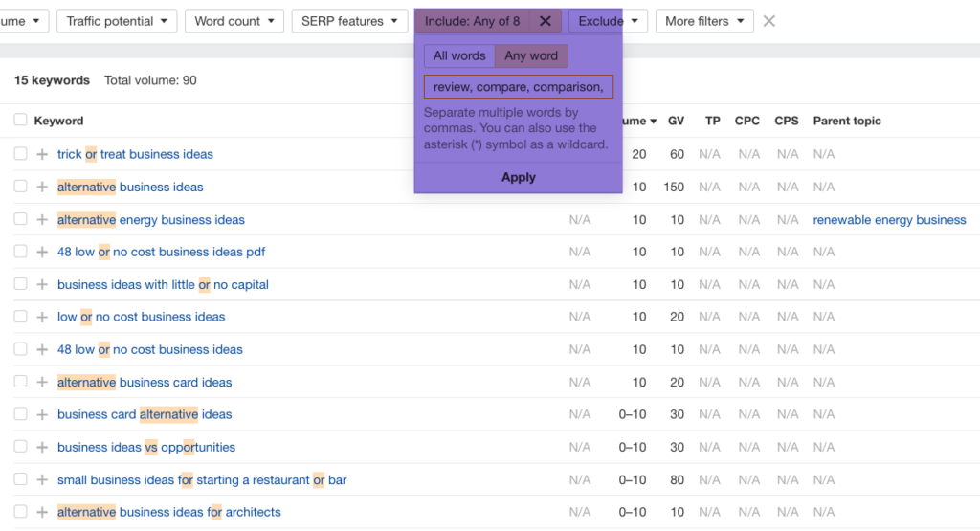This screenshot has height=531, width=980.
Task: Remove all filters using the gray X icon
Action: [x=768, y=21]
